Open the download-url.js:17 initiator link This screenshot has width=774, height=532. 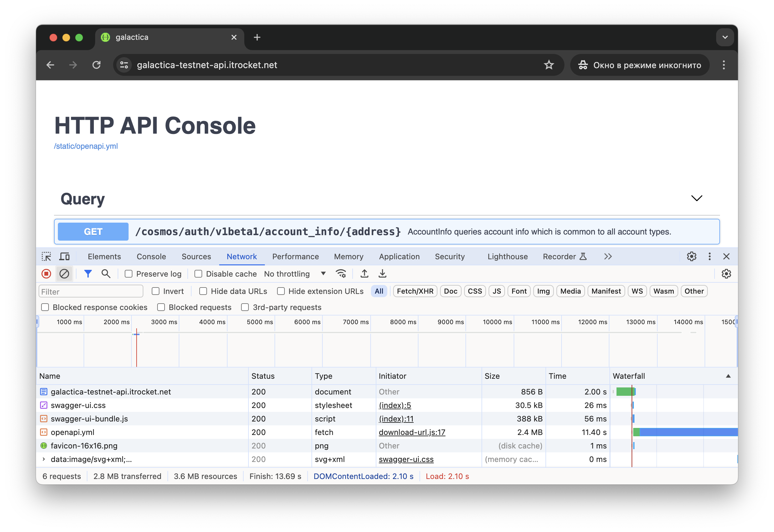pyautogui.click(x=411, y=432)
